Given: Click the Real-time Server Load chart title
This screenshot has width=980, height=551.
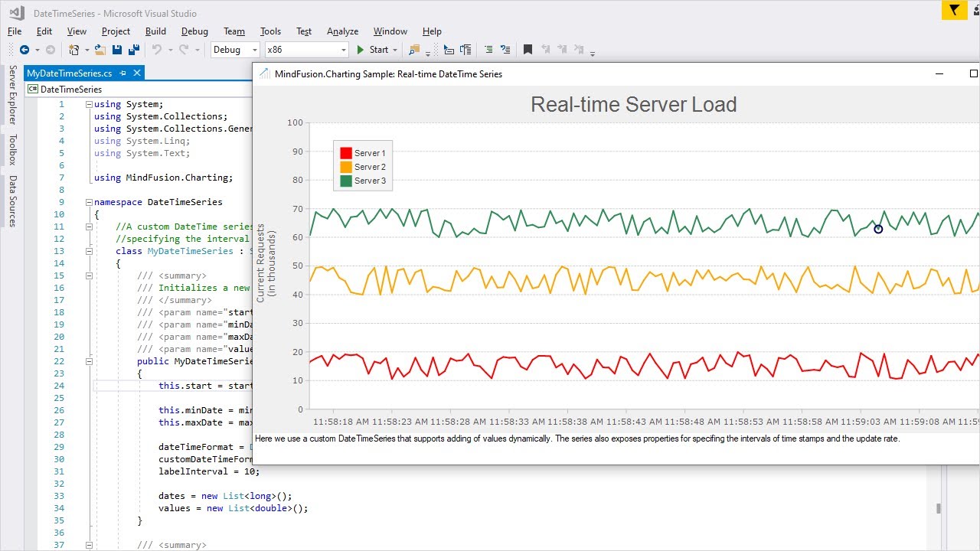Looking at the screenshot, I should 634,104.
